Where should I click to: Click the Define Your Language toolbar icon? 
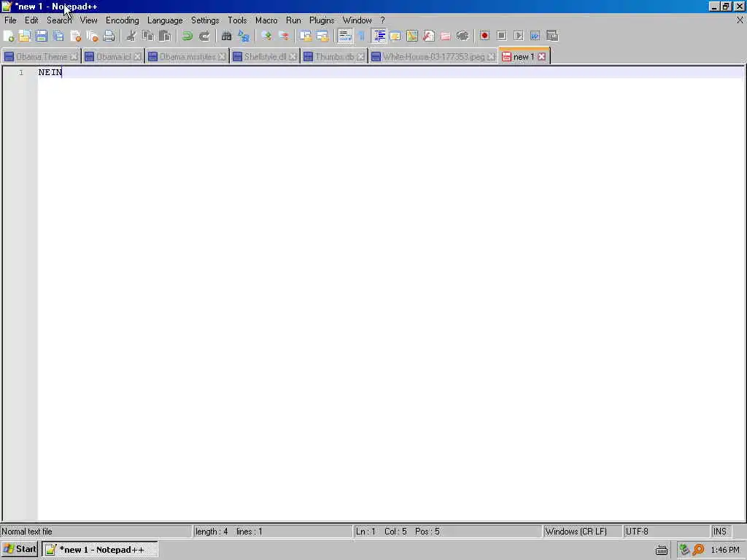[395, 36]
